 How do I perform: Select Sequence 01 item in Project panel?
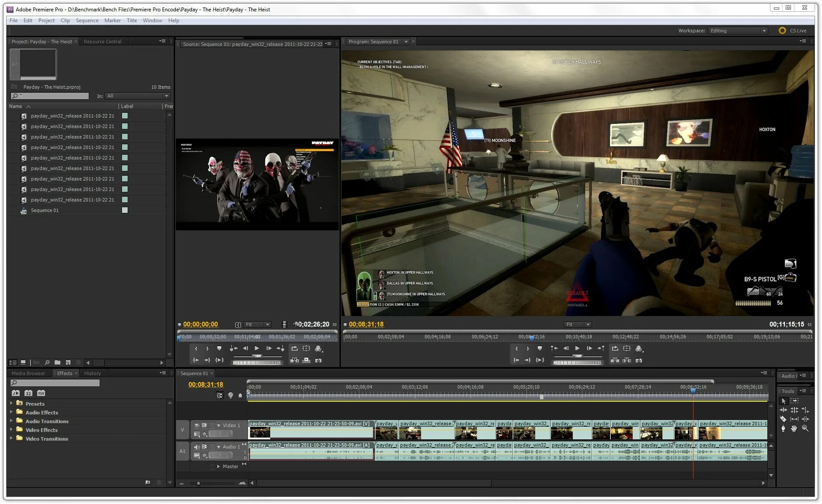45,210
